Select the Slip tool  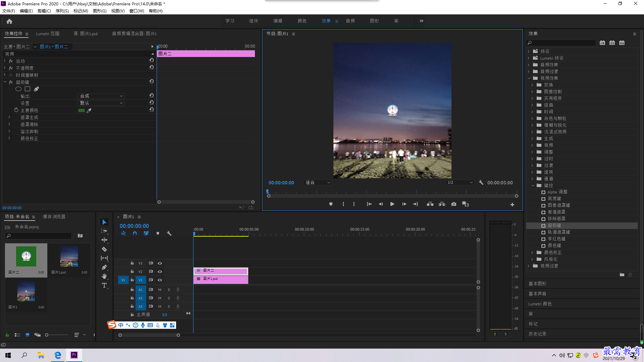pos(104,258)
